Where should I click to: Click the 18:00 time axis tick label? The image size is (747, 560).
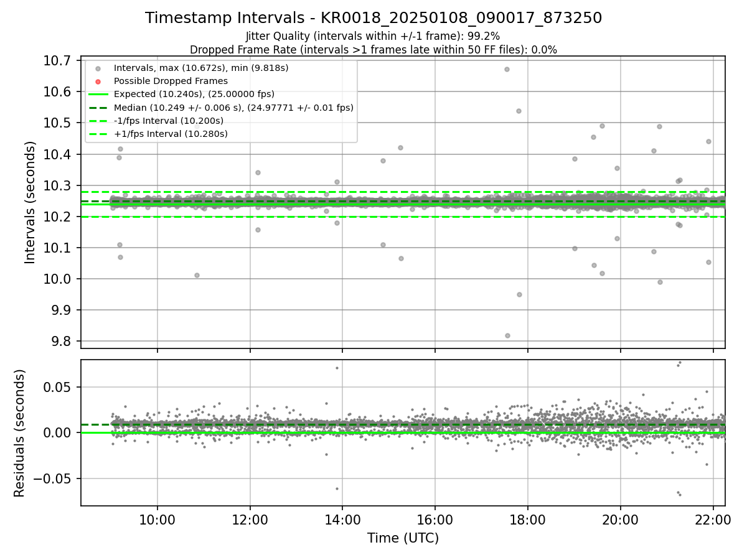click(x=528, y=520)
